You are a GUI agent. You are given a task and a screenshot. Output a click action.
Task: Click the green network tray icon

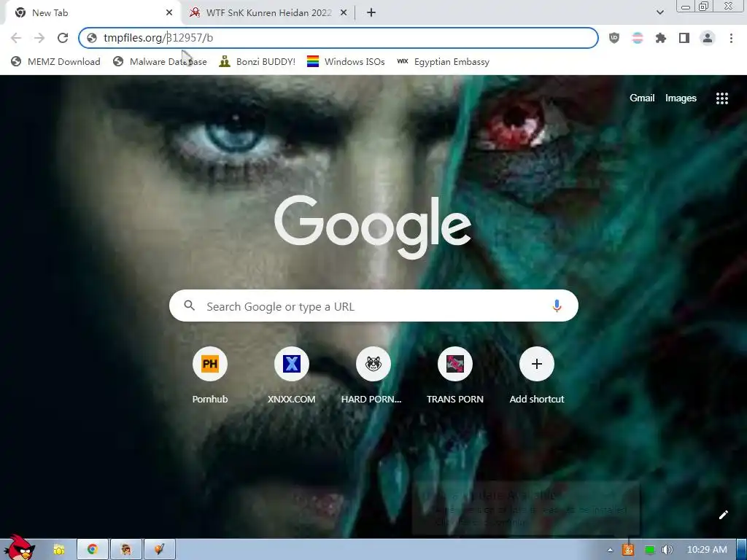tap(649, 550)
